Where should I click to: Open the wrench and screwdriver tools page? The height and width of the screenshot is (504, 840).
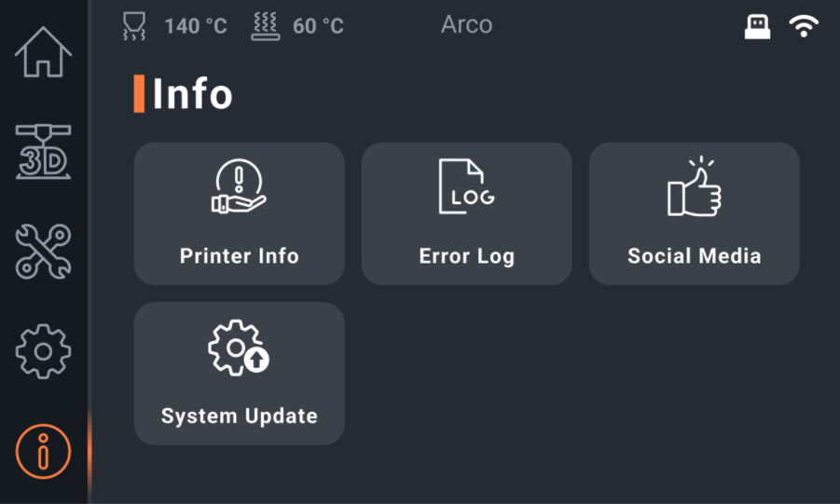(x=43, y=252)
